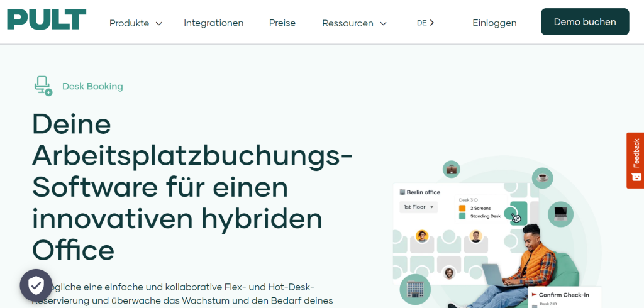Viewport: 644px width, 308px height.
Task: Click the Confirm Check-in text
Action: 564,295
